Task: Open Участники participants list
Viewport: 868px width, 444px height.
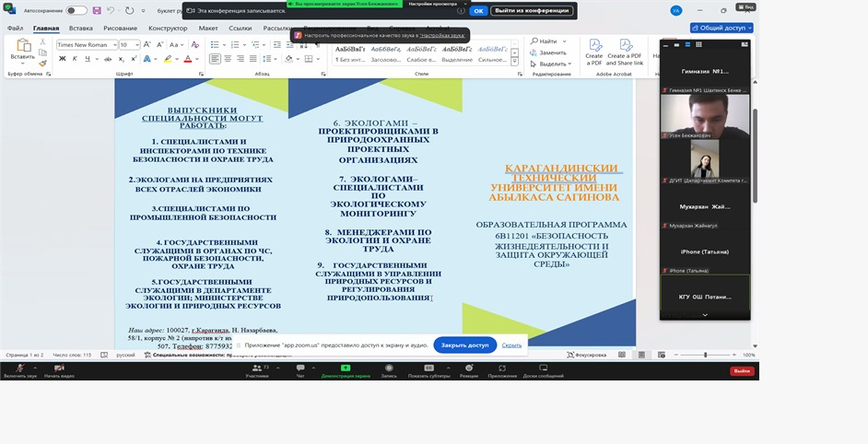Action: click(256, 368)
